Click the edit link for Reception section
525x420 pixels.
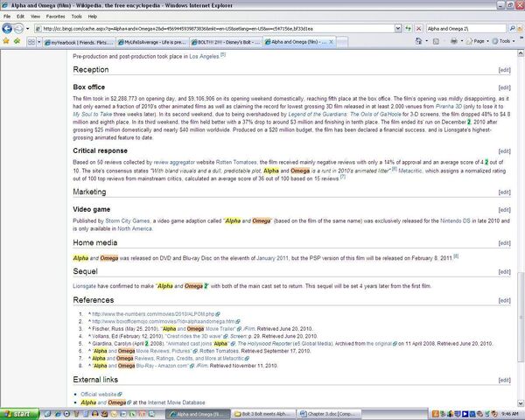click(x=504, y=70)
